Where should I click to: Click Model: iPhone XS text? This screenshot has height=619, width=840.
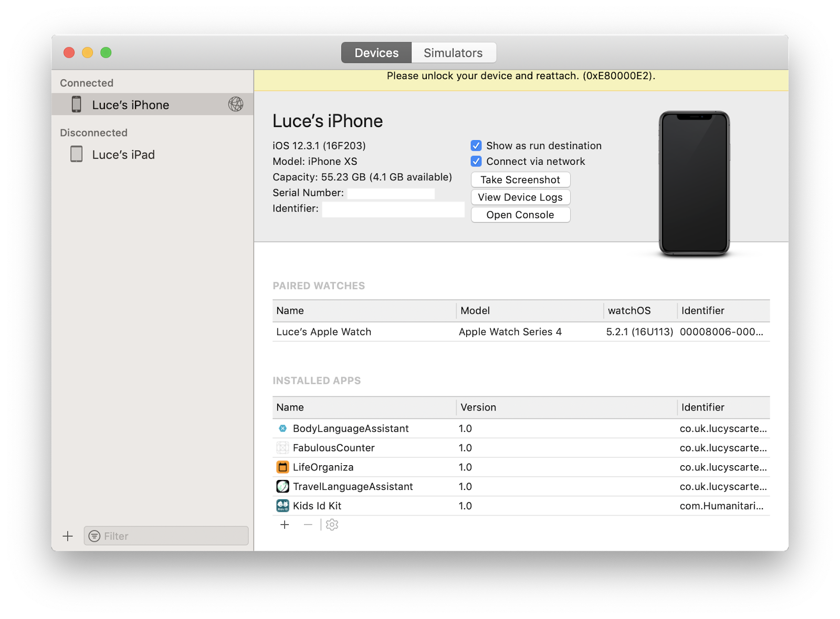315,161
